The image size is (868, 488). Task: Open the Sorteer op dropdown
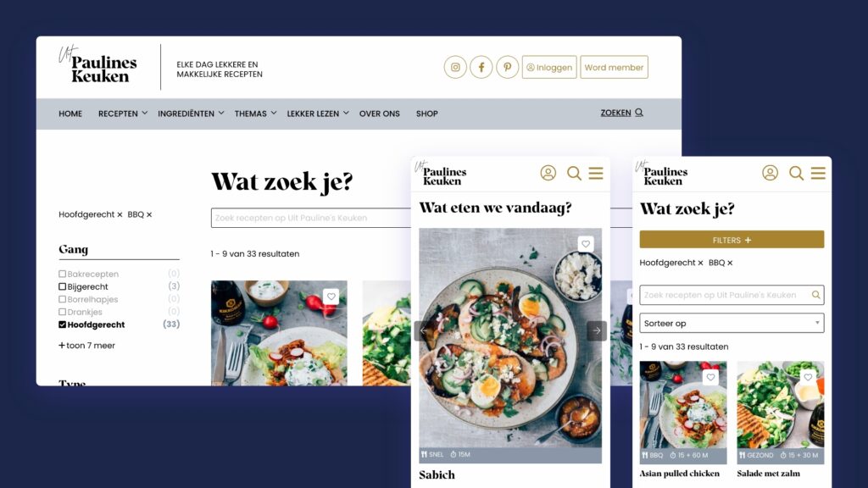732,323
